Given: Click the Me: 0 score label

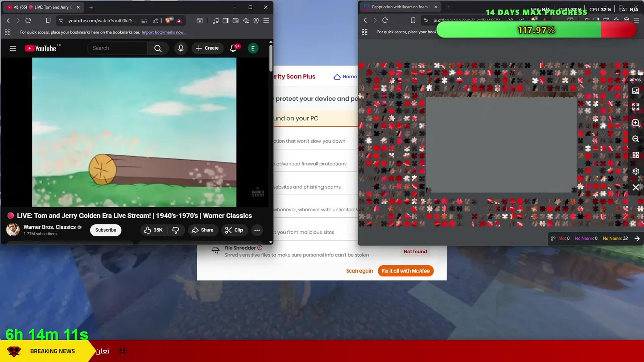Looking at the screenshot, I should pyautogui.click(x=564, y=239).
